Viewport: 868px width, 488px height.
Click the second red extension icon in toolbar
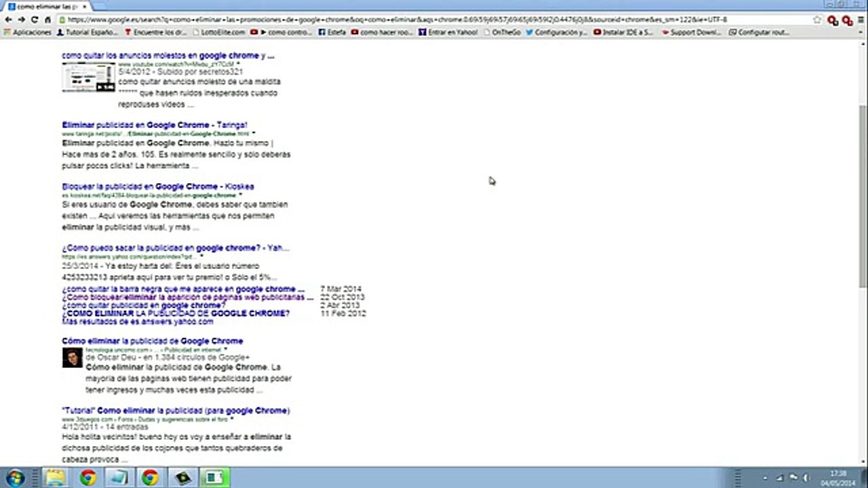(846, 20)
